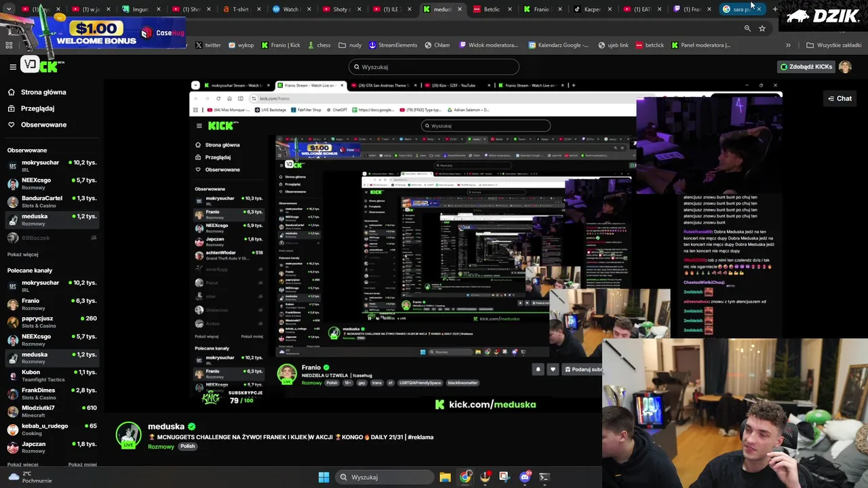Expand Pokaż więcej under Obserwowane

click(x=22, y=254)
